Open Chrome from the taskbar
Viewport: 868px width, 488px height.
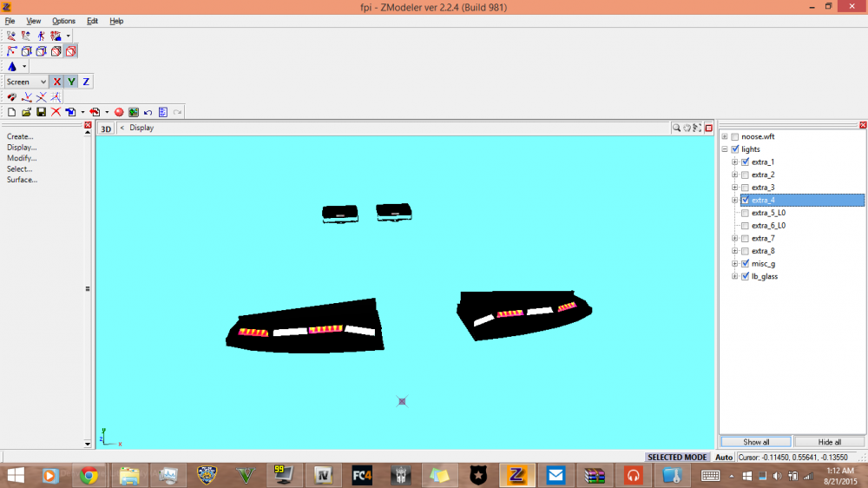[x=89, y=476]
